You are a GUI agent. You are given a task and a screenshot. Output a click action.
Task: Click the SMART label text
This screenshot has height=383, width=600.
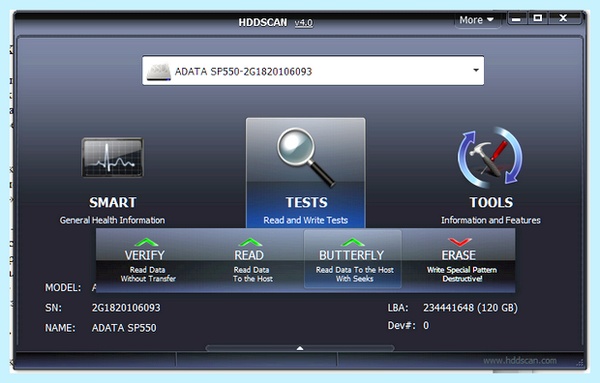click(x=112, y=202)
